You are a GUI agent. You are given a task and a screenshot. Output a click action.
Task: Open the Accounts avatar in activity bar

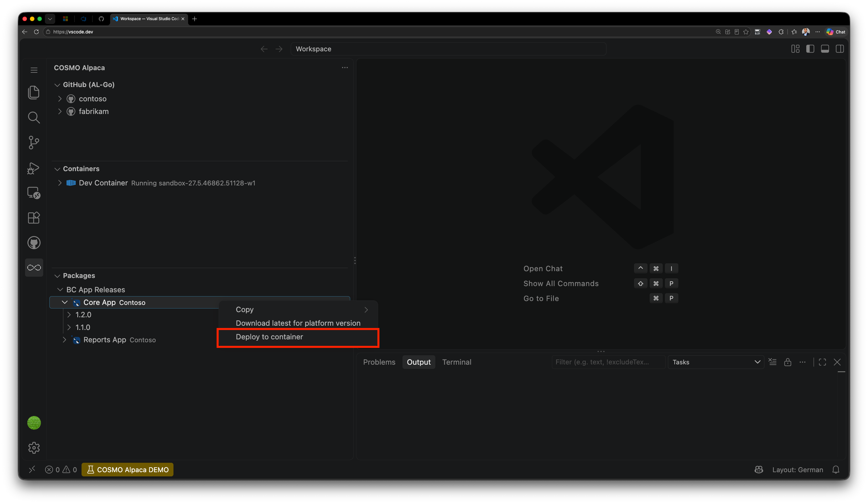point(34,422)
